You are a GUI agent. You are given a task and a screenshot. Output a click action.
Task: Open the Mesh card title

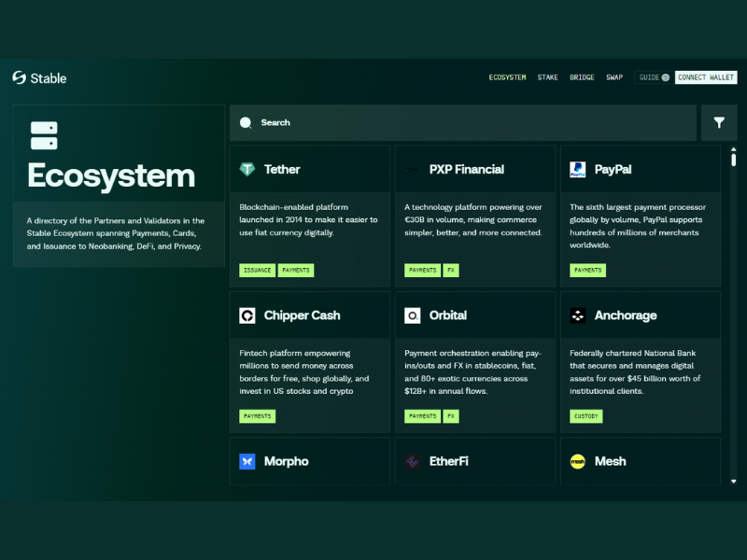pyautogui.click(x=611, y=461)
